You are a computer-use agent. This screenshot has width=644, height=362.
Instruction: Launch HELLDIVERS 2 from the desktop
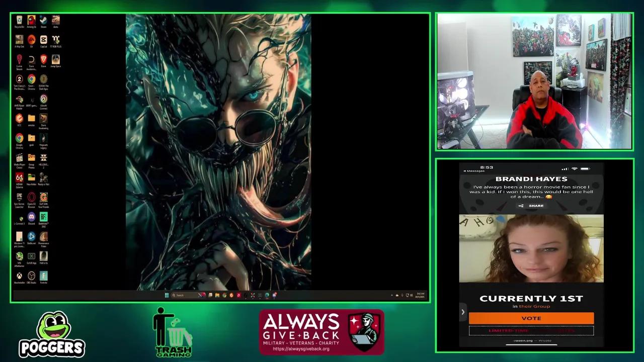(x=44, y=160)
